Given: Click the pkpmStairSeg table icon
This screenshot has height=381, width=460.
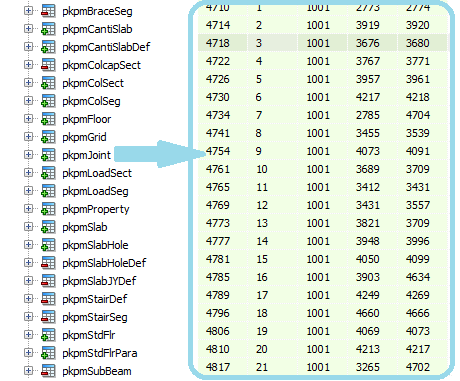Looking at the screenshot, I should pos(48,317).
